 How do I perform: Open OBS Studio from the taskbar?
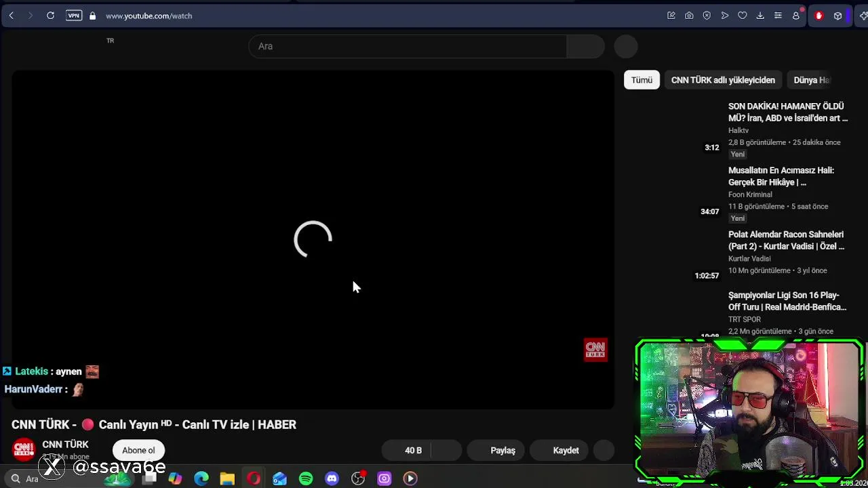click(x=358, y=479)
